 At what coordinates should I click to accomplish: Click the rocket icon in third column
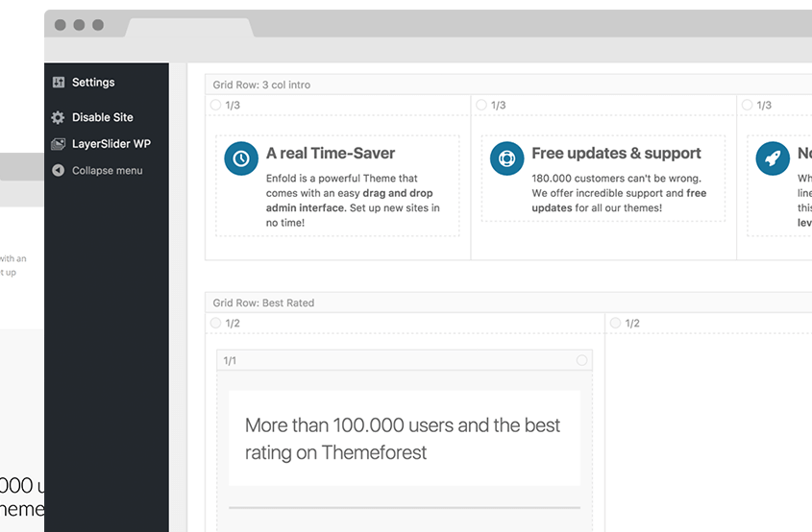pyautogui.click(x=772, y=158)
